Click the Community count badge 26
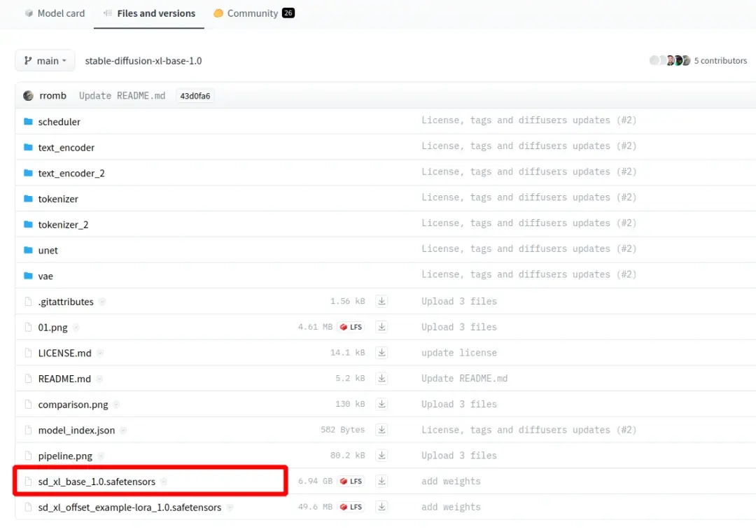The height and width of the screenshot is (532, 756). [288, 13]
